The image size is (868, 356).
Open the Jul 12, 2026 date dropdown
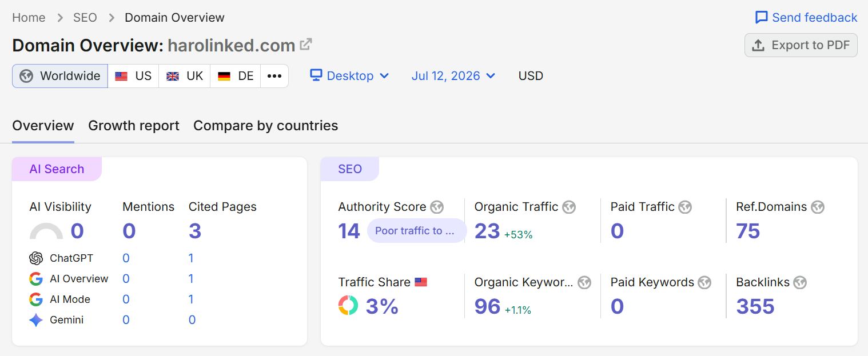tap(453, 75)
